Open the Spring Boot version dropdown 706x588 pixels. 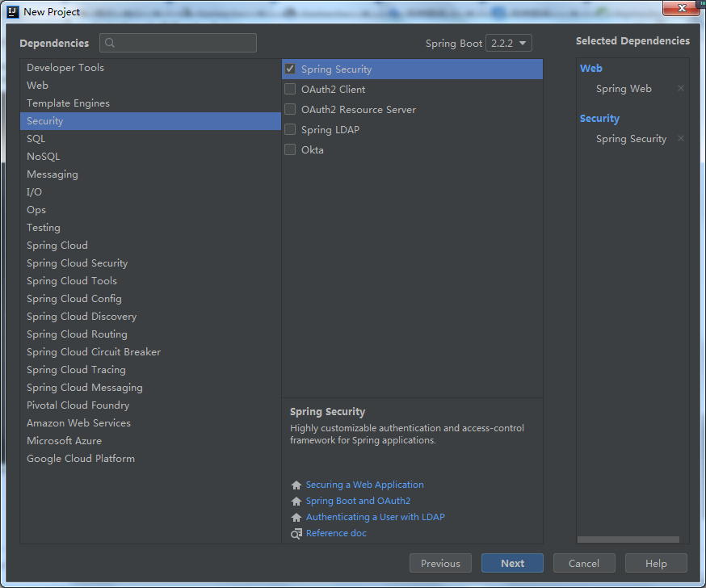(509, 44)
